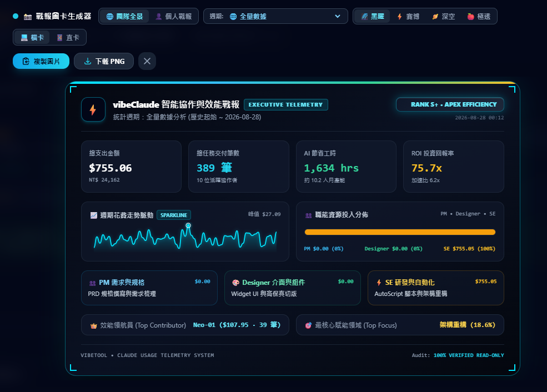Click the PM 需求與規格 card $0.00 amount
This screenshot has height=392, width=547.
click(203, 282)
